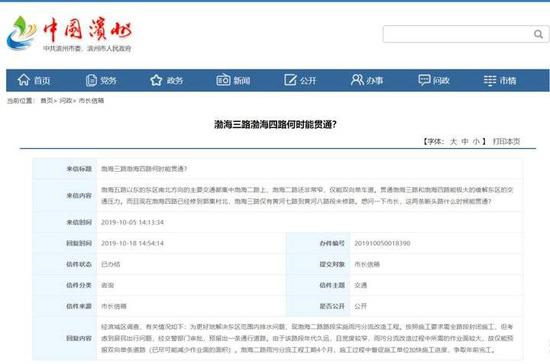The width and height of the screenshot is (550, 364).
Task: Click the letter topic value 交通
Action: (361, 285)
